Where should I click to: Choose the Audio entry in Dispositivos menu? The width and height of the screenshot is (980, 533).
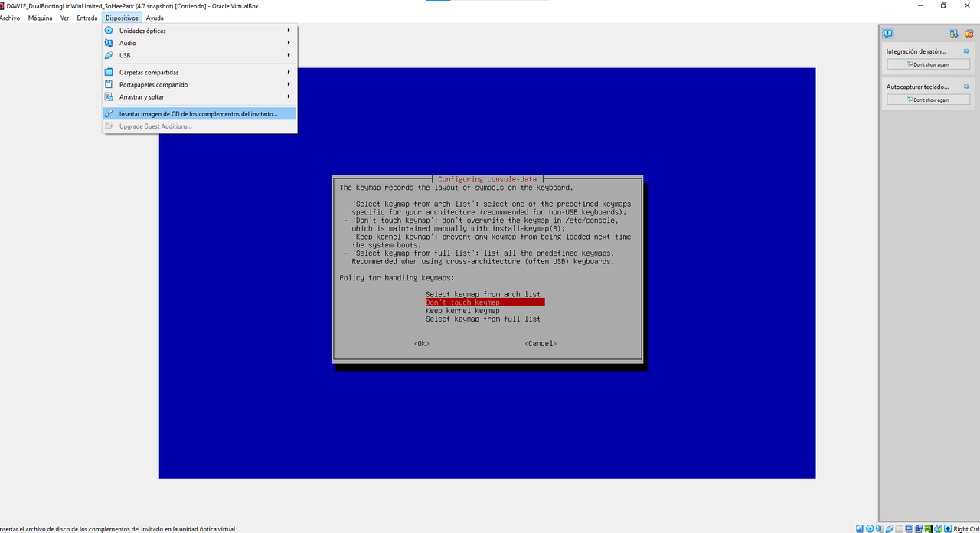pyautogui.click(x=200, y=43)
